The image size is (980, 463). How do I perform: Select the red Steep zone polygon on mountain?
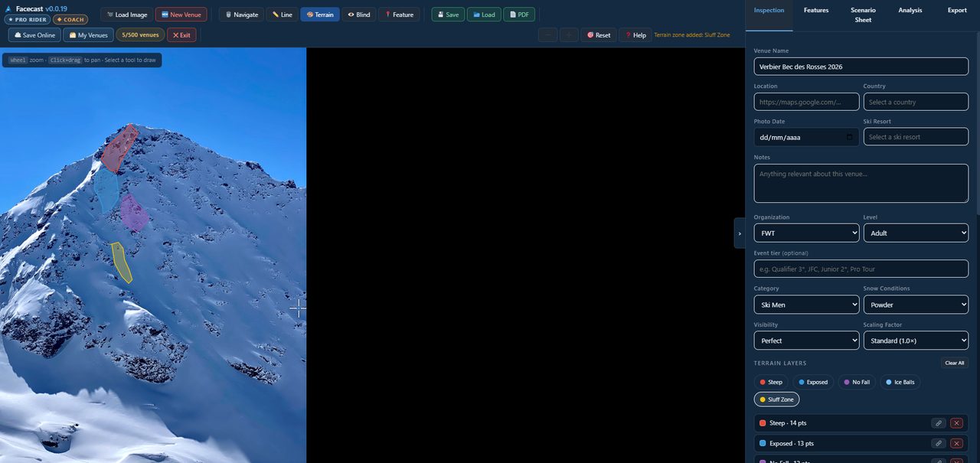(x=119, y=148)
